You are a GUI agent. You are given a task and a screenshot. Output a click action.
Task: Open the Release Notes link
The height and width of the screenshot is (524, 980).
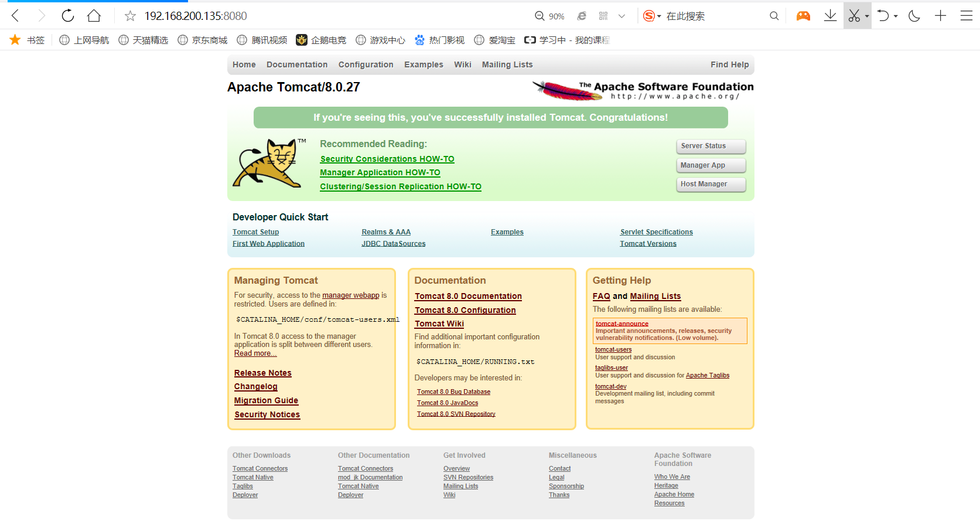(263, 373)
